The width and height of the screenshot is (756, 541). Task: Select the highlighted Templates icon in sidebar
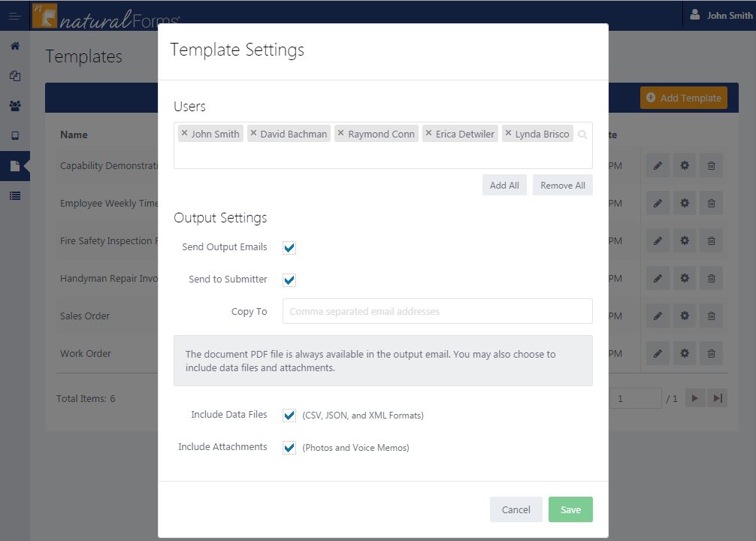click(x=15, y=166)
